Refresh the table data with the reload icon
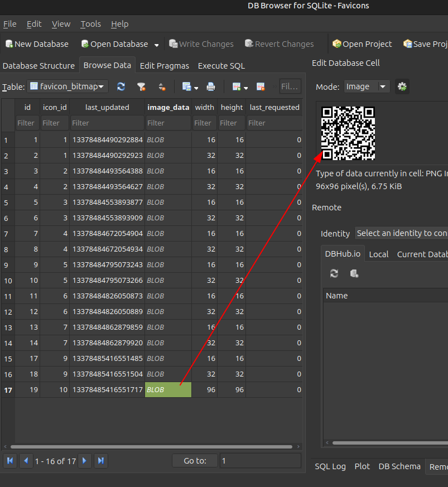This screenshot has width=448, height=487. click(x=121, y=86)
